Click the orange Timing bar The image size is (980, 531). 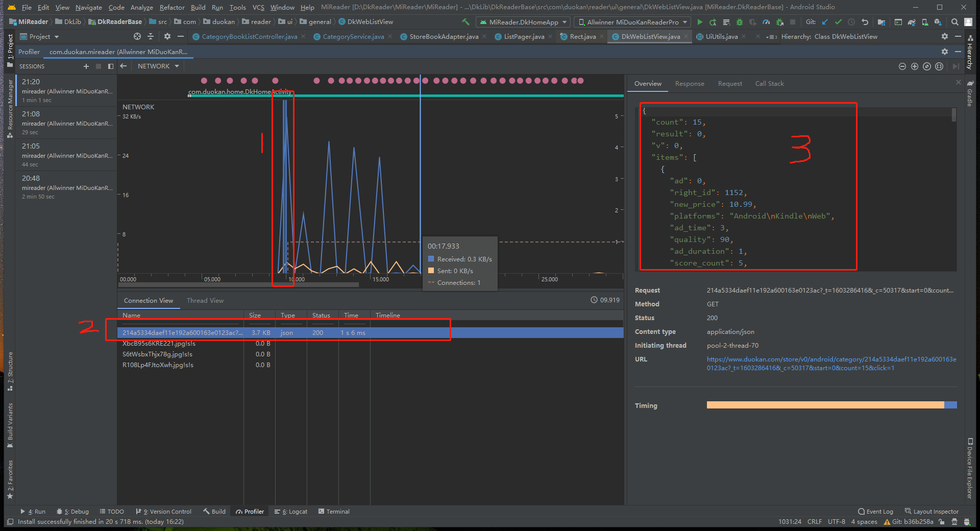point(825,405)
